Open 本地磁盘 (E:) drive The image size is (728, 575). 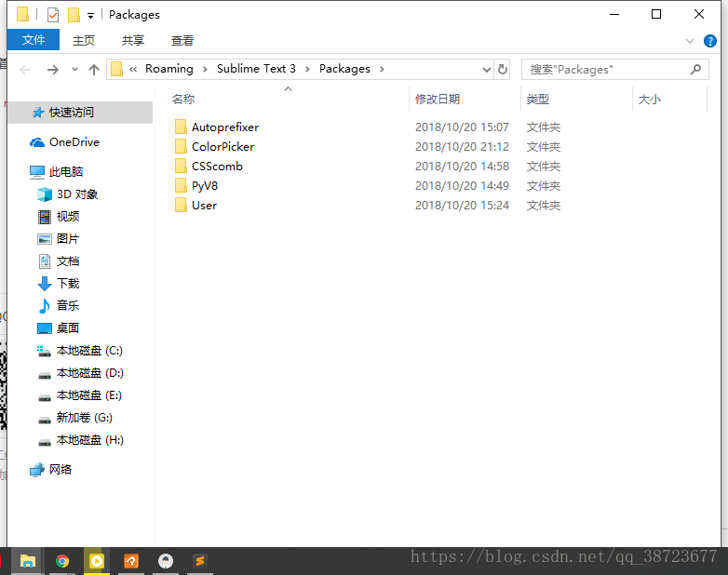88,394
